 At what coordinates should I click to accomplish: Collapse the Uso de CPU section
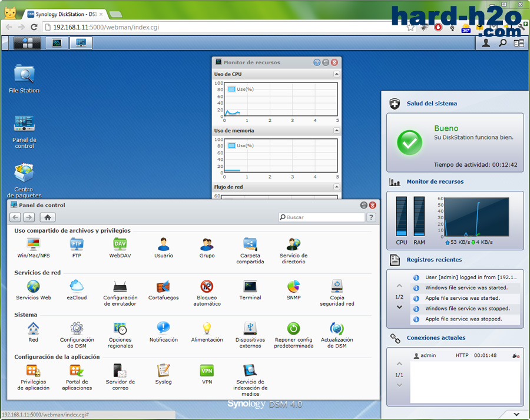pyautogui.click(x=337, y=74)
